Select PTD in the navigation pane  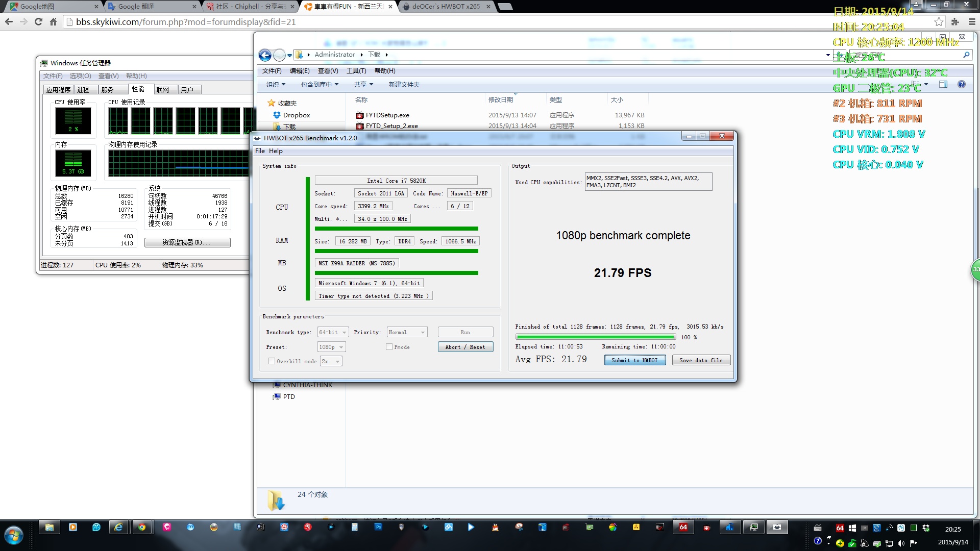(x=289, y=397)
